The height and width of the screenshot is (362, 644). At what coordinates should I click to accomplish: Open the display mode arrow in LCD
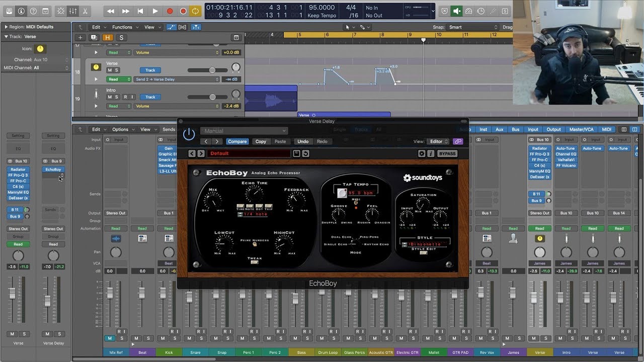point(434,11)
